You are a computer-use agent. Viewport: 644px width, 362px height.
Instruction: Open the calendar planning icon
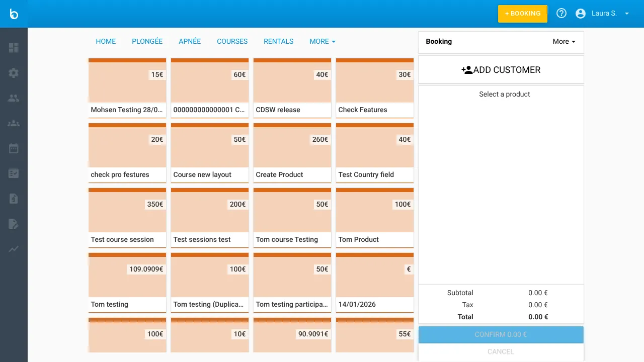pyautogui.click(x=14, y=148)
